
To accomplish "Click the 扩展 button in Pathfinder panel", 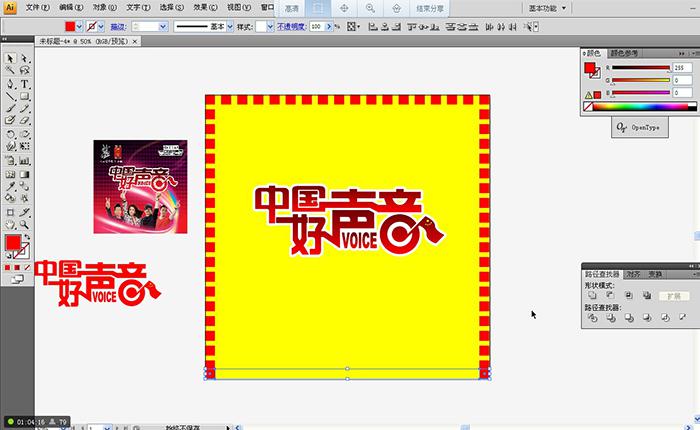I will (x=674, y=296).
